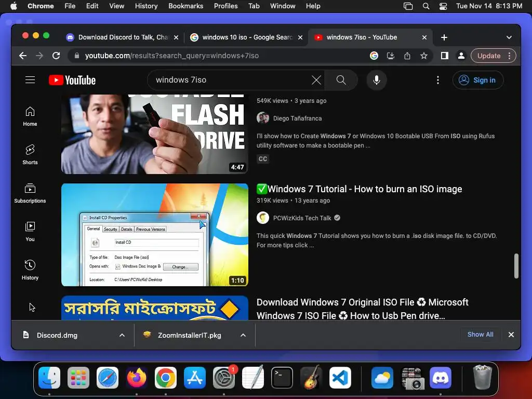Open Launchpad from the Dock
Viewport: 532px width, 399px height.
coord(78,378)
